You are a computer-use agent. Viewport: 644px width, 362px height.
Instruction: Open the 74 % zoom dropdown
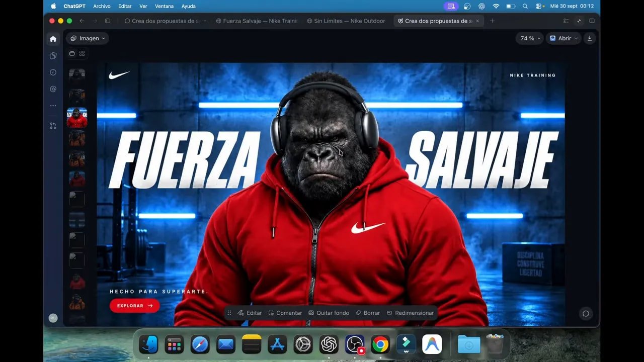point(530,38)
